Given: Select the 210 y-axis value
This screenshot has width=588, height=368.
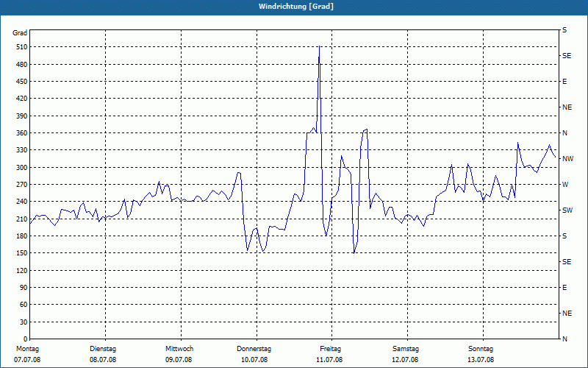Looking at the screenshot, I should point(22,219).
